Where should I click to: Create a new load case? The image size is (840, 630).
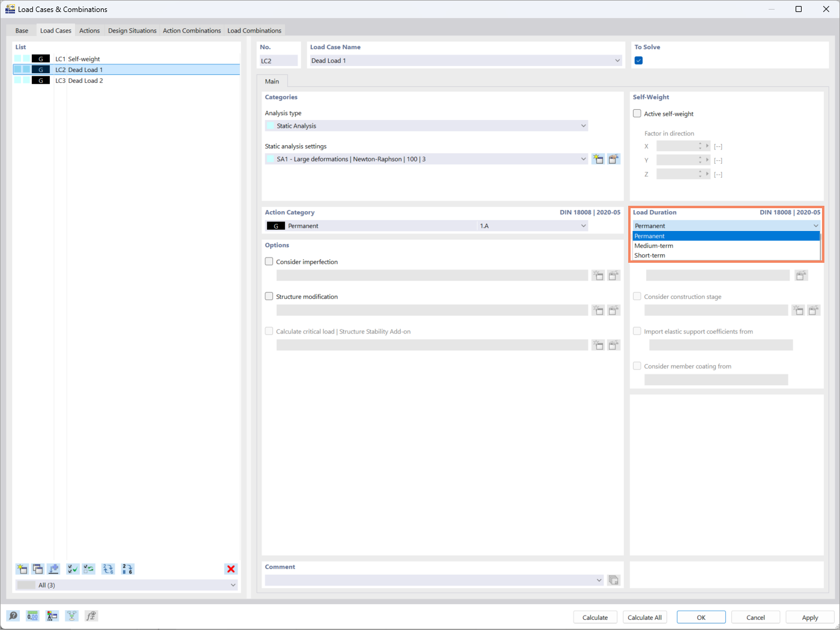[22, 569]
